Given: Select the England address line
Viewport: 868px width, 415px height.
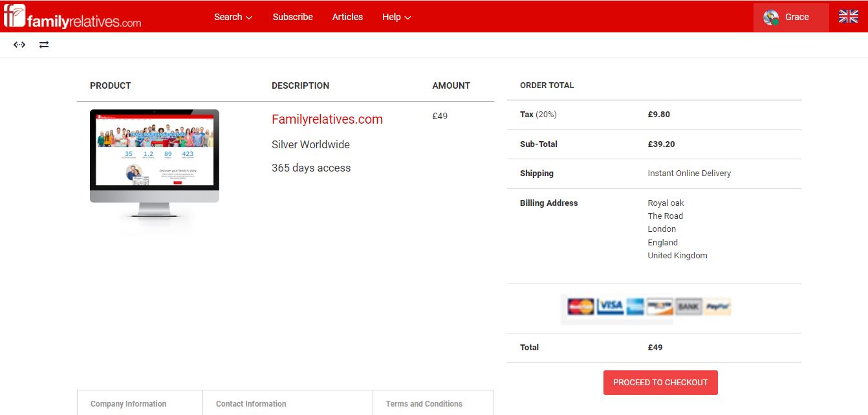Looking at the screenshot, I should [663, 243].
